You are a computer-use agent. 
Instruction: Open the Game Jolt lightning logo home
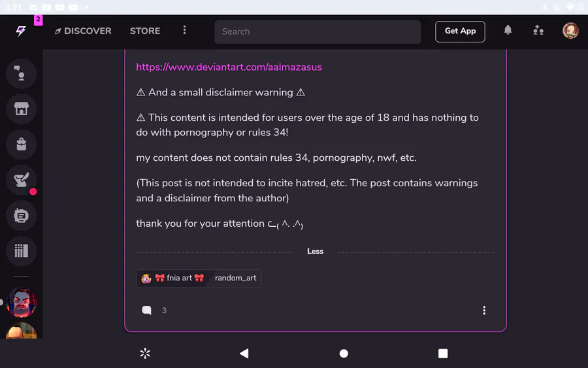(x=21, y=31)
